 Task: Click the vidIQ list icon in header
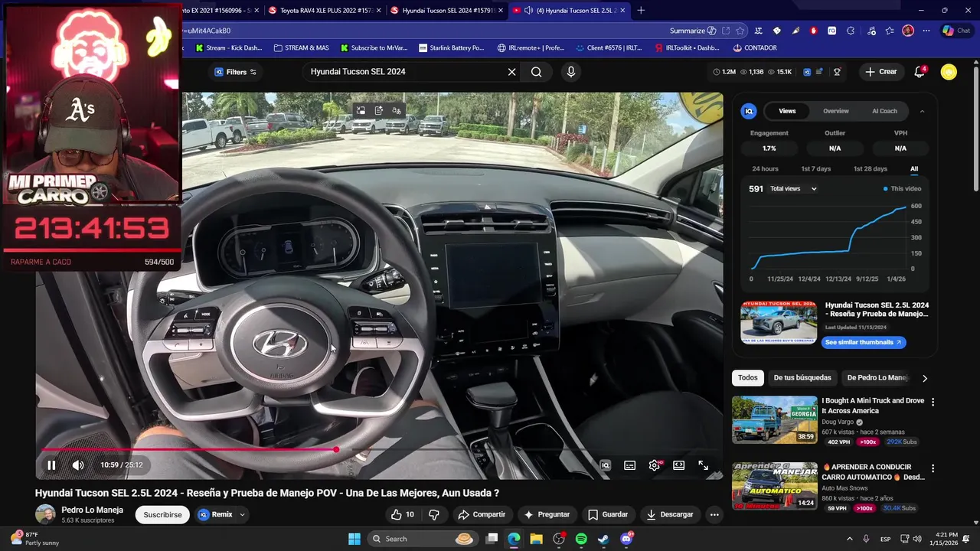(x=819, y=72)
